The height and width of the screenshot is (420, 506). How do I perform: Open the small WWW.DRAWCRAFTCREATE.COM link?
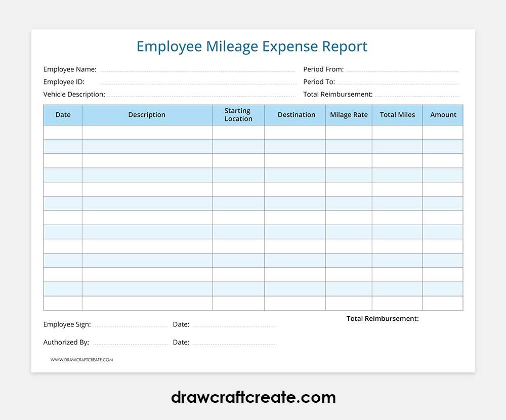click(x=81, y=360)
